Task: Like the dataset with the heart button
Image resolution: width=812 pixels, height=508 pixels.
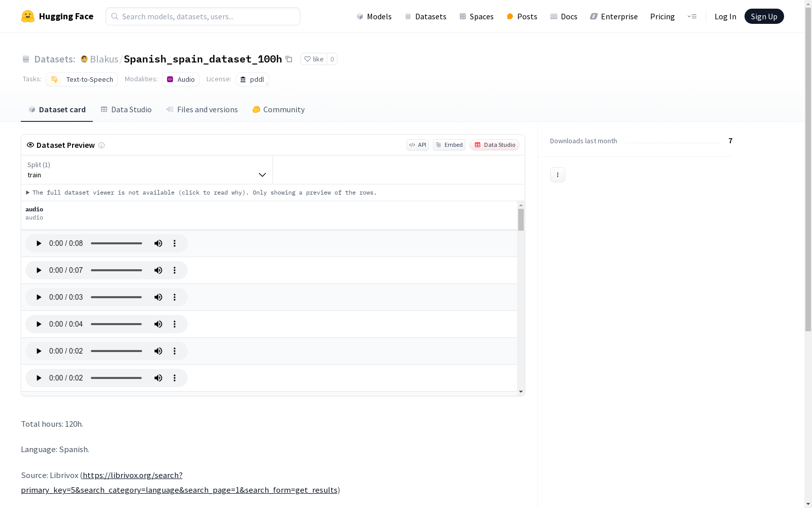Action: (314, 59)
